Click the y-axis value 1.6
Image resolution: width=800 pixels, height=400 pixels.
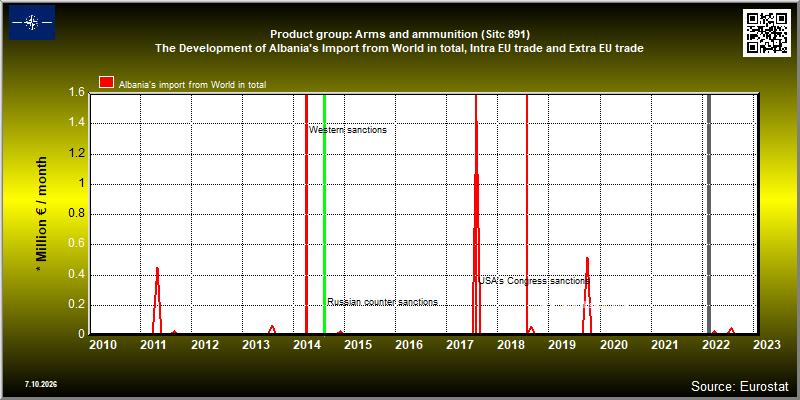[x=77, y=93]
